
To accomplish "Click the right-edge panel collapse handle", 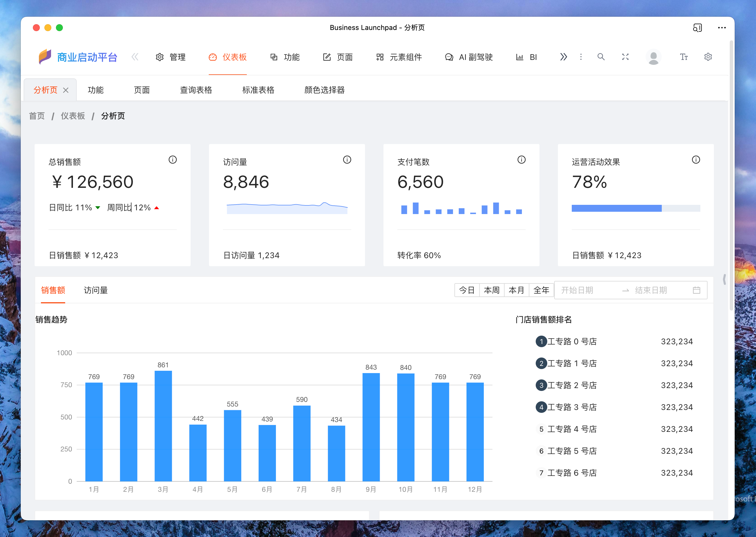I will [724, 279].
